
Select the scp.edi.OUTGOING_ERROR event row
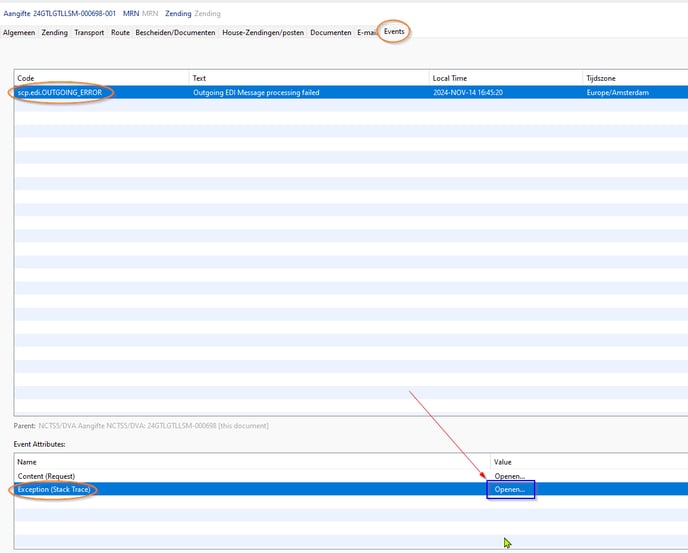(x=351, y=93)
